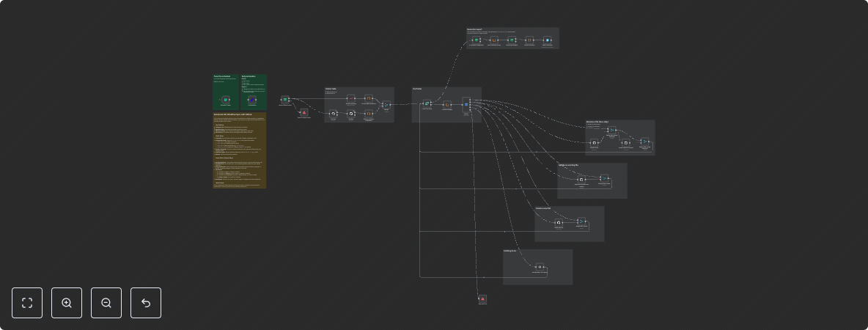Select the second GitHub node in diff group bottom row
Image resolution: width=868 pixels, height=330 pixels.
point(351,114)
